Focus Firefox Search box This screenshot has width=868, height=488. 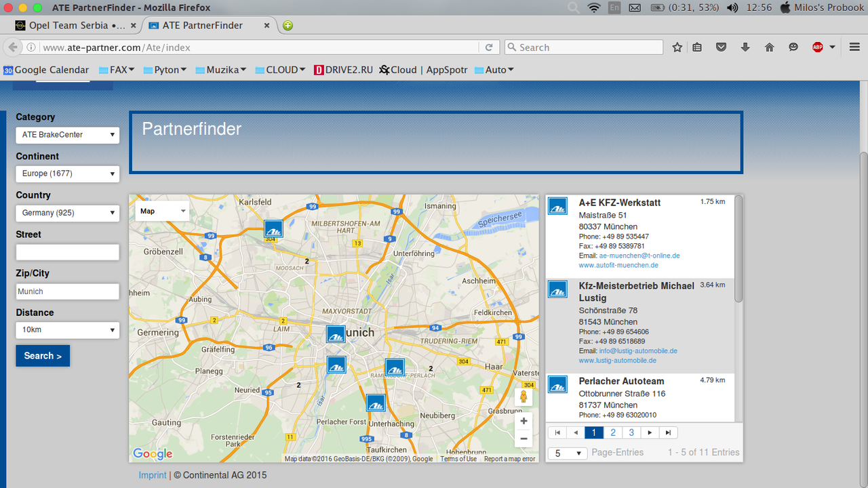[x=584, y=47]
